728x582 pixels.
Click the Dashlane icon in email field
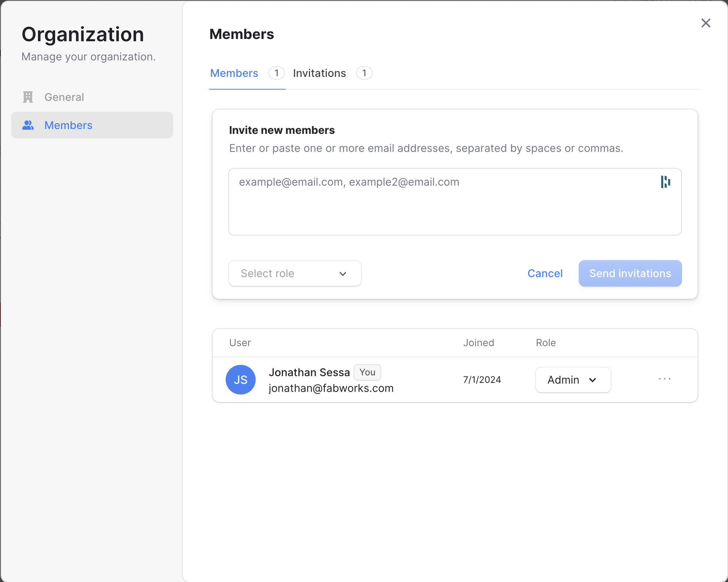tap(665, 182)
